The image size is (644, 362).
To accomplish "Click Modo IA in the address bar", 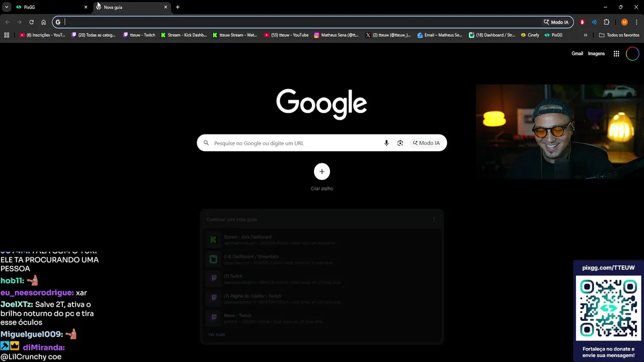I will pos(556,22).
